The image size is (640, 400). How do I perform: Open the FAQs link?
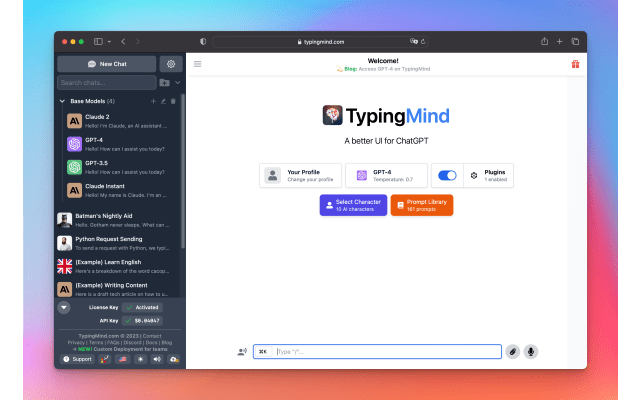point(113,342)
